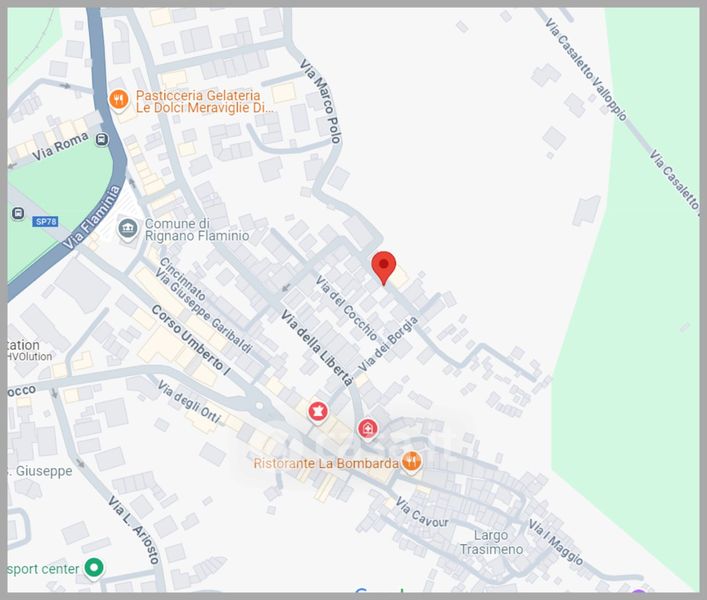Click the bus stop icon beside Via Roma

tap(102, 139)
